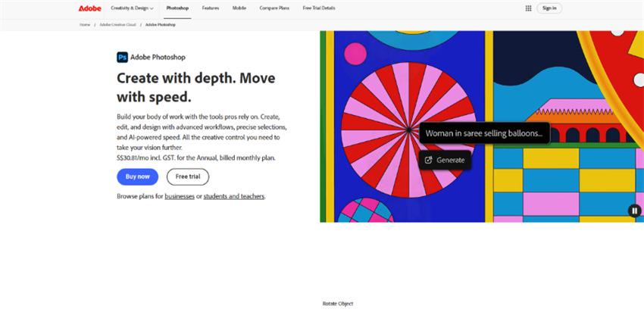Click the 'Create with depth' heading

pyautogui.click(x=196, y=87)
